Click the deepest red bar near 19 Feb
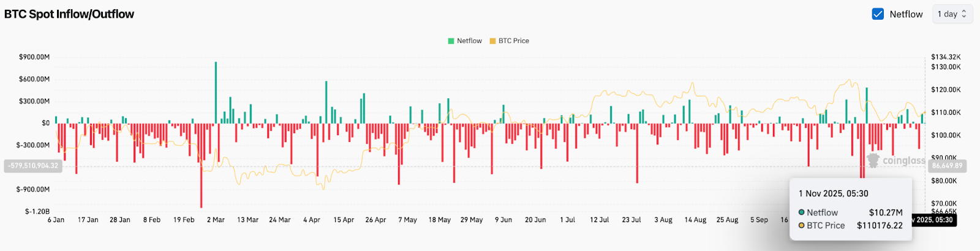 (x=201, y=166)
